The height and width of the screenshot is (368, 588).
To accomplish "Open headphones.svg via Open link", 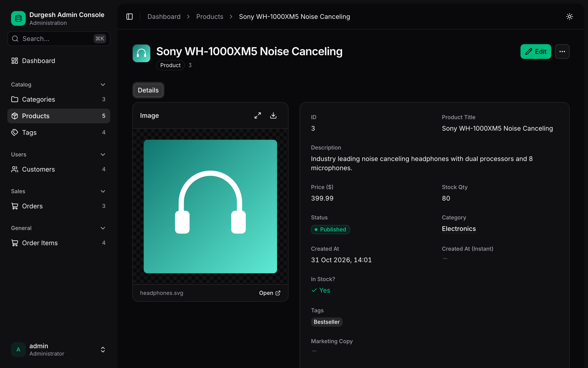I will 270,293.
